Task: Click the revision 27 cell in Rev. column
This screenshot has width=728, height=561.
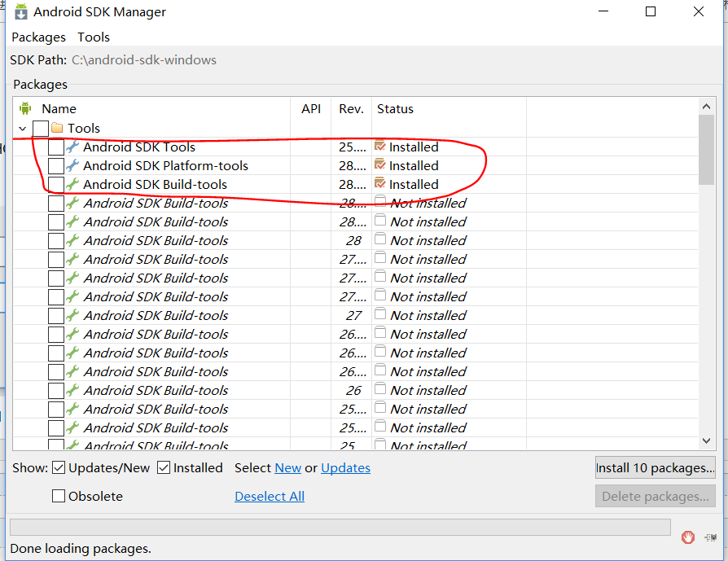Action: [353, 315]
